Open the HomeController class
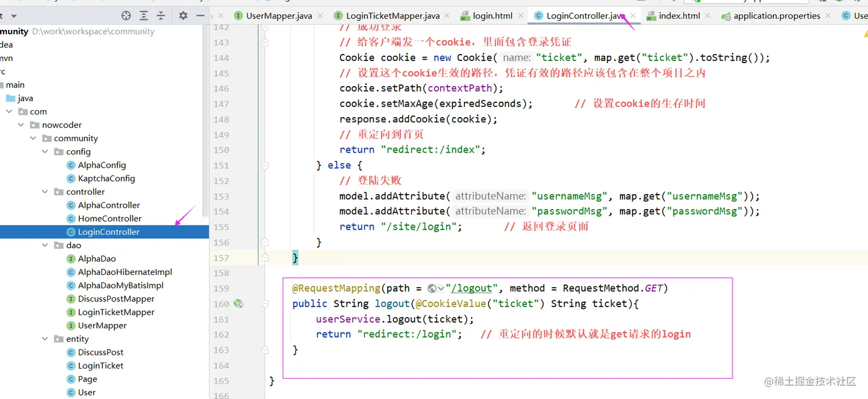 coord(110,219)
